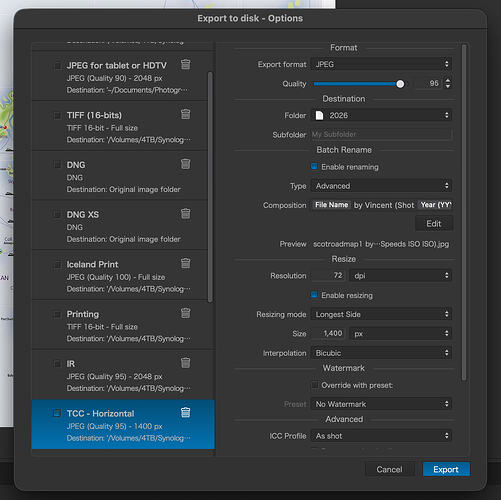Viewport: 501px width, 500px height.
Task: Open the rename Type dropdown set to Advanced
Action: coord(381,186)
